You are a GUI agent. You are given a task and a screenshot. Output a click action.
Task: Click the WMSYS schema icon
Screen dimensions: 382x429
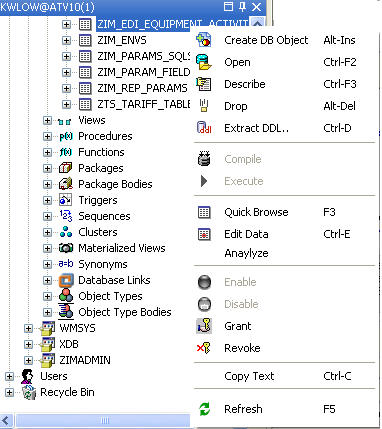coord(47,328)
